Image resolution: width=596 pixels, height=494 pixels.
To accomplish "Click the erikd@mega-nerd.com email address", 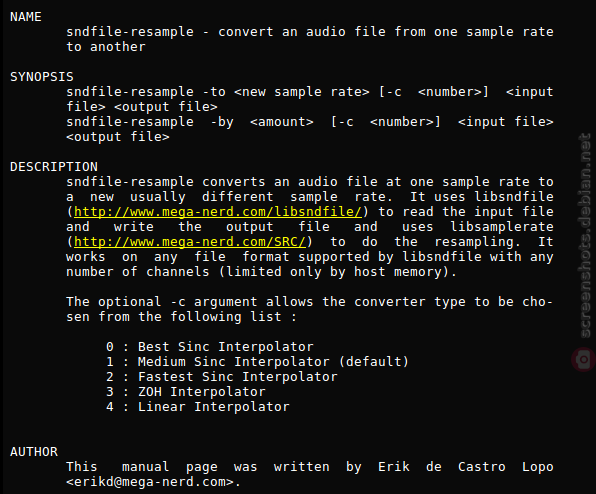I will click(150, 482).
